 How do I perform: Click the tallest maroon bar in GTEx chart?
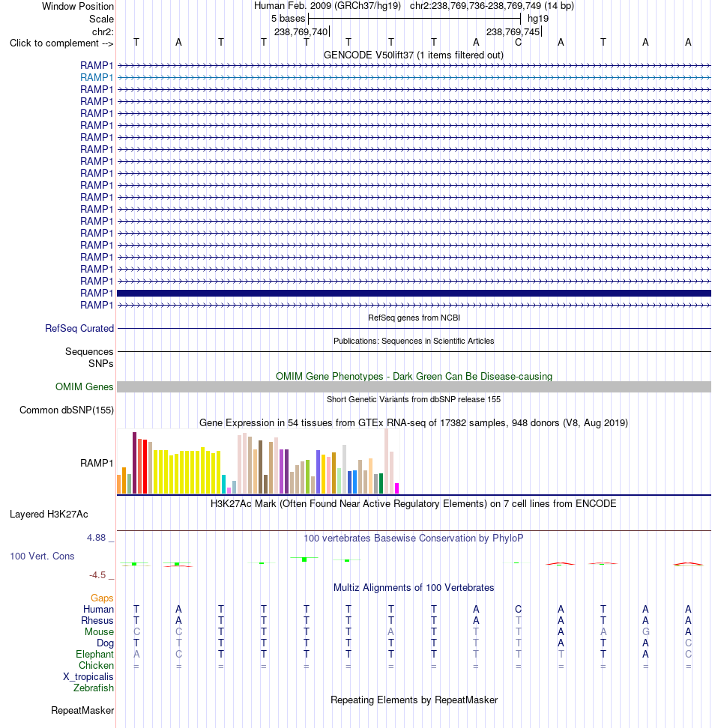pos(135,462)
